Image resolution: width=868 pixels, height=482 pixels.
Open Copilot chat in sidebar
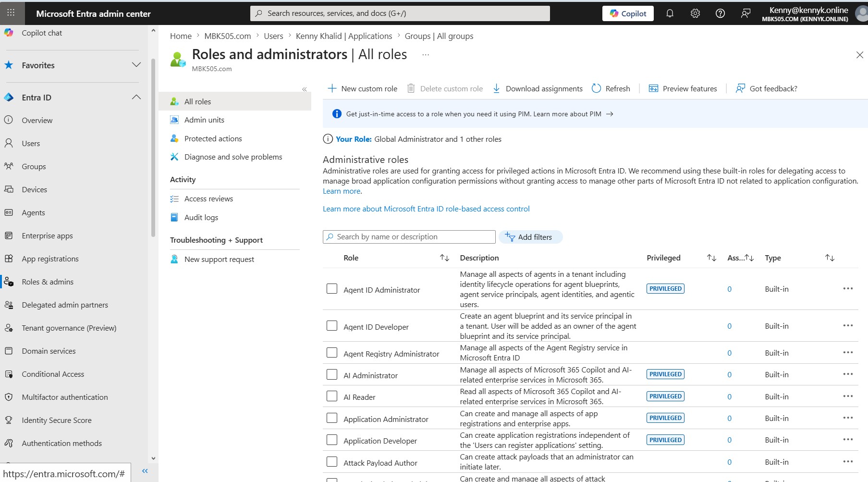click(x=42, y=33)
